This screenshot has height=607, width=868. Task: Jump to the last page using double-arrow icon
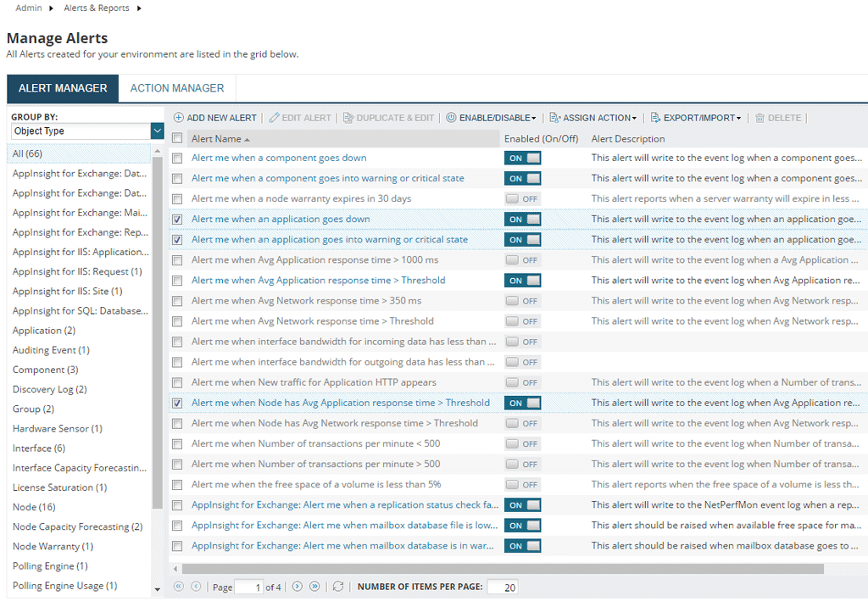315,586
